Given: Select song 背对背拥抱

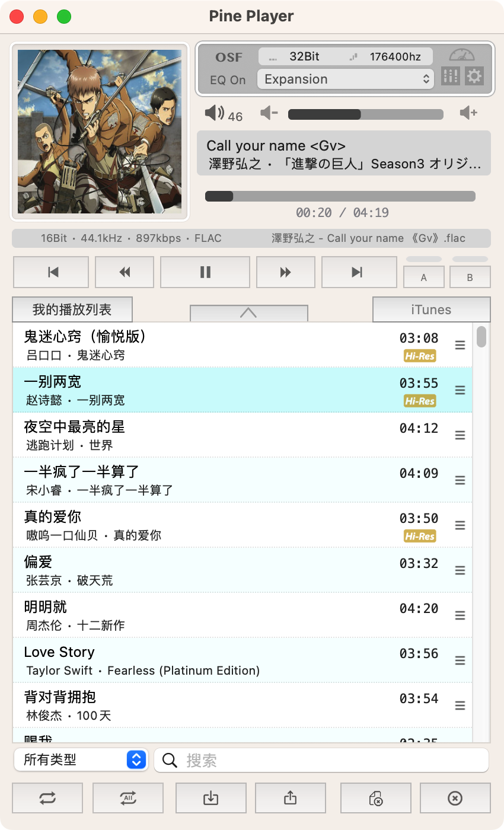Looking at the screenshot, I should [x=243, y=705].
